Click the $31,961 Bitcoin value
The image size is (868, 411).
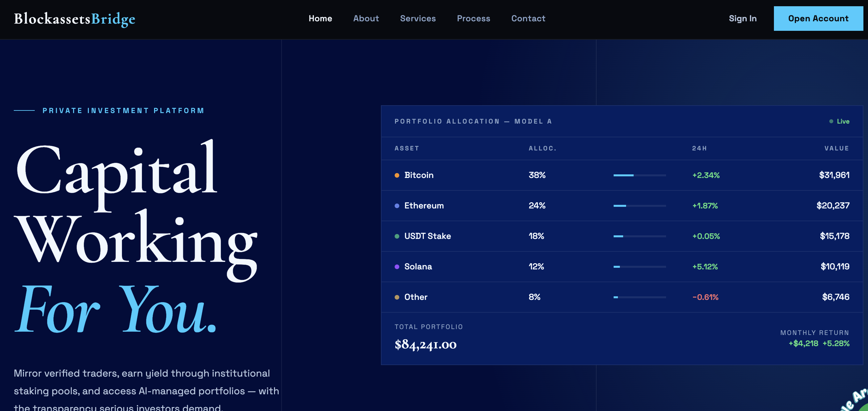[x=834, y=175]
